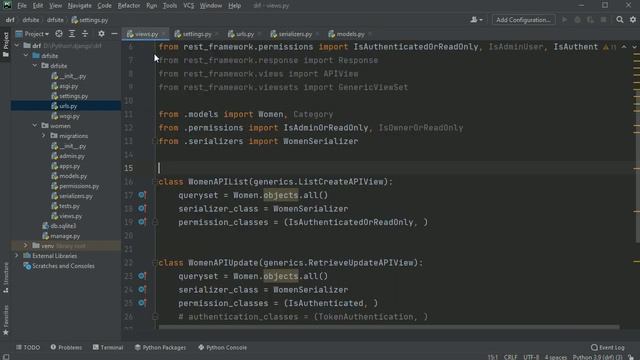Select Scratches and Consoles node

click(x=63, y=266)
